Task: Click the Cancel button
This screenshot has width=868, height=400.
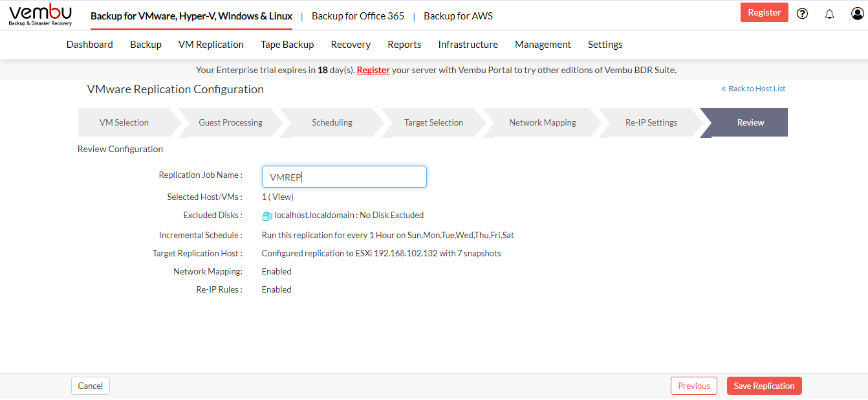Action: tap(91, 386)
